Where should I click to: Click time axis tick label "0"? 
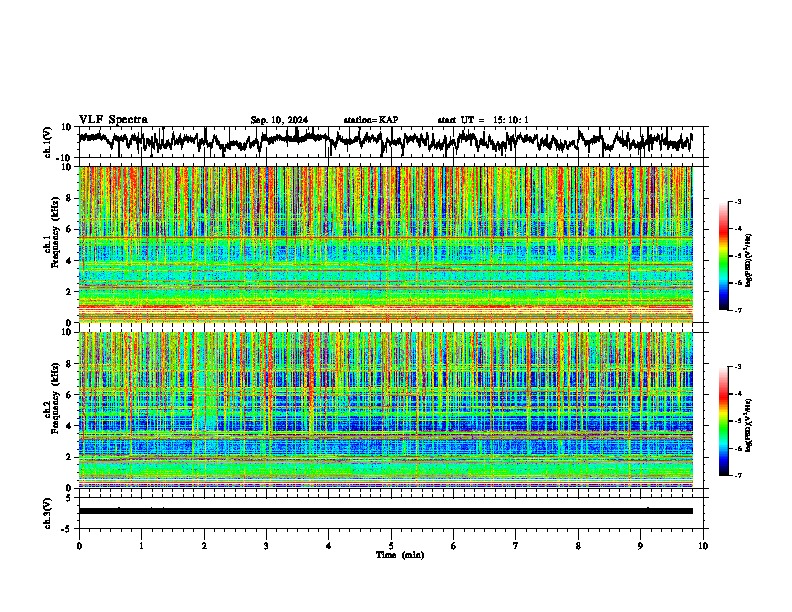click(x=79, y=546)
